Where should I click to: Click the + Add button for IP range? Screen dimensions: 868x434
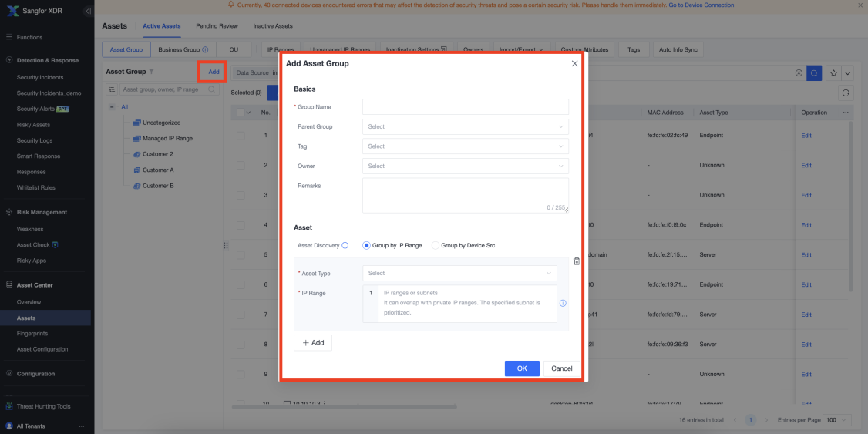pyautogui.click(x=313, y=343)
